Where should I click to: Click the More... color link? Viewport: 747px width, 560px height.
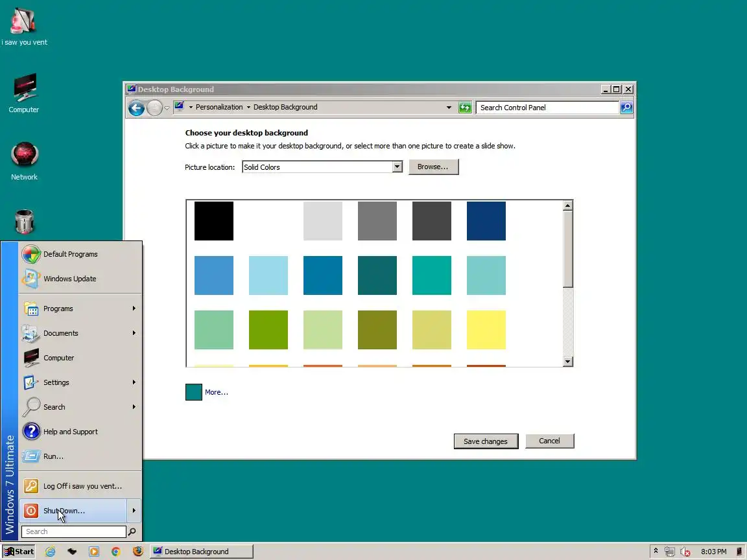pos(217,392)
